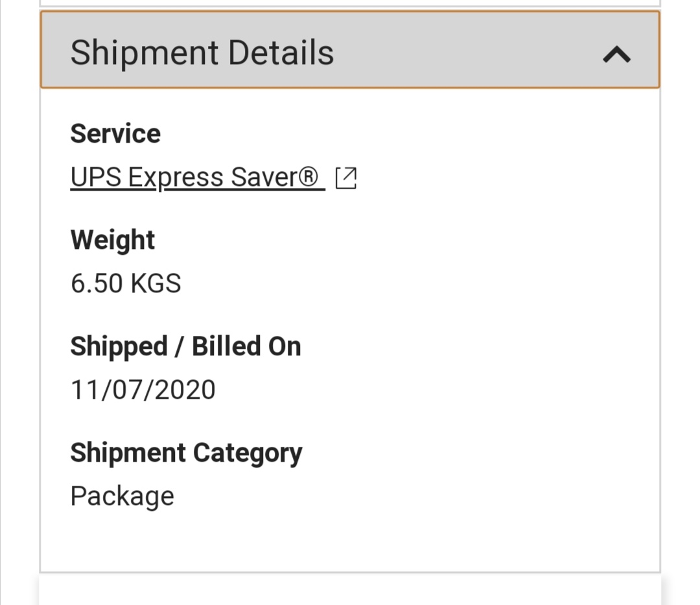Click the Service label

115,134
